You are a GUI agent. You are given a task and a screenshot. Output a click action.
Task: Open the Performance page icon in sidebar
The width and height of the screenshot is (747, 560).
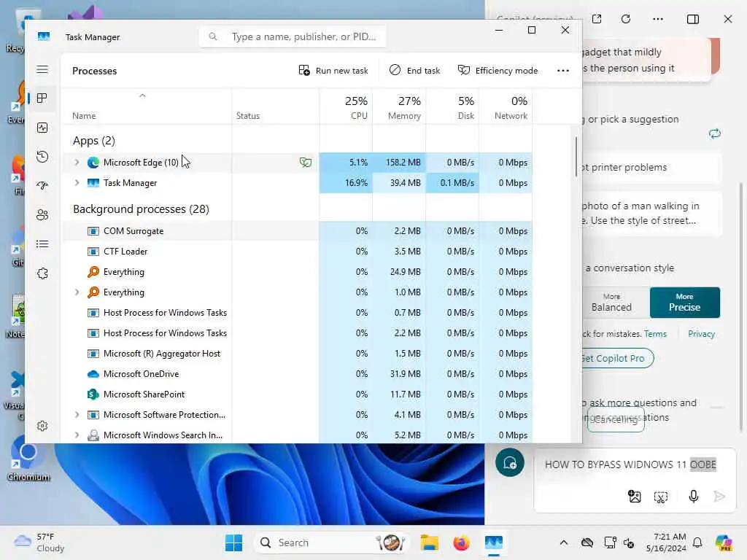coord(42,128)
